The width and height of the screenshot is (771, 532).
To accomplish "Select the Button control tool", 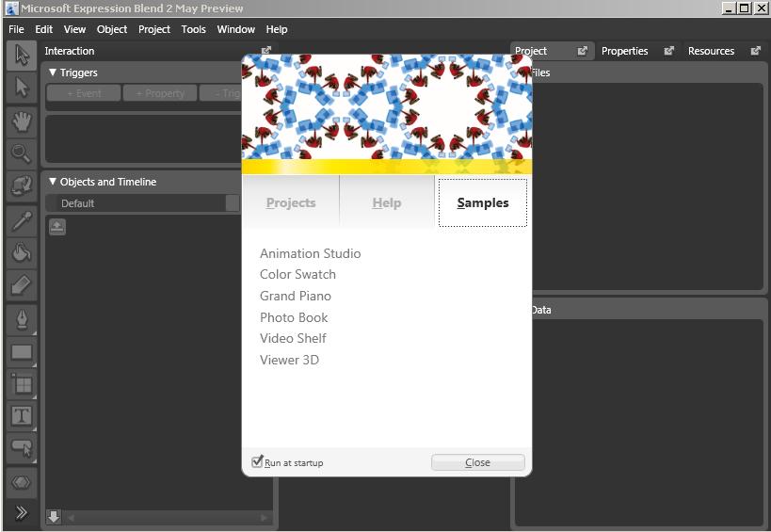I will [21, 448].
